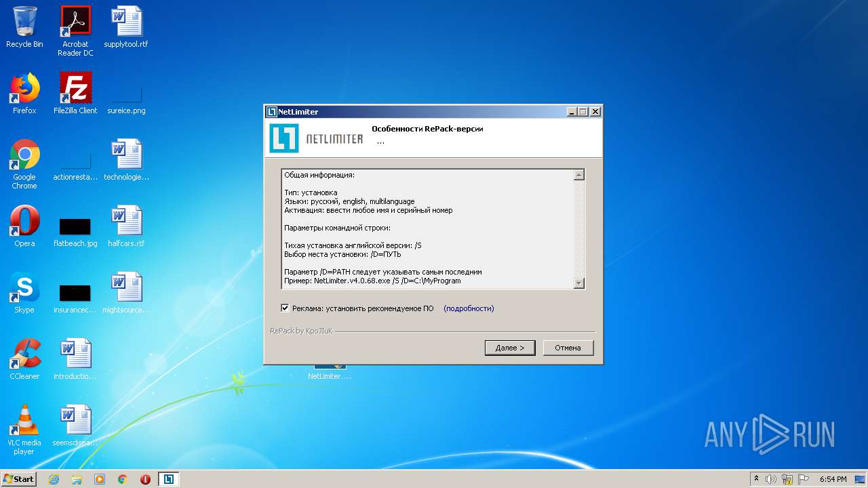Open technologie... Word document icon
The height and width of the screenshot is (488, 868).
pos(126,160)
